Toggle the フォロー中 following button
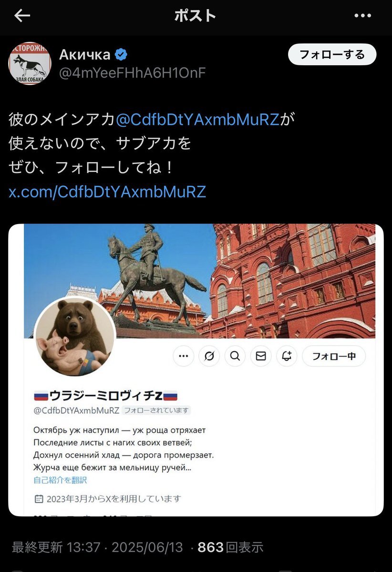This screenshot has height=572, width=392. [334, 356]
